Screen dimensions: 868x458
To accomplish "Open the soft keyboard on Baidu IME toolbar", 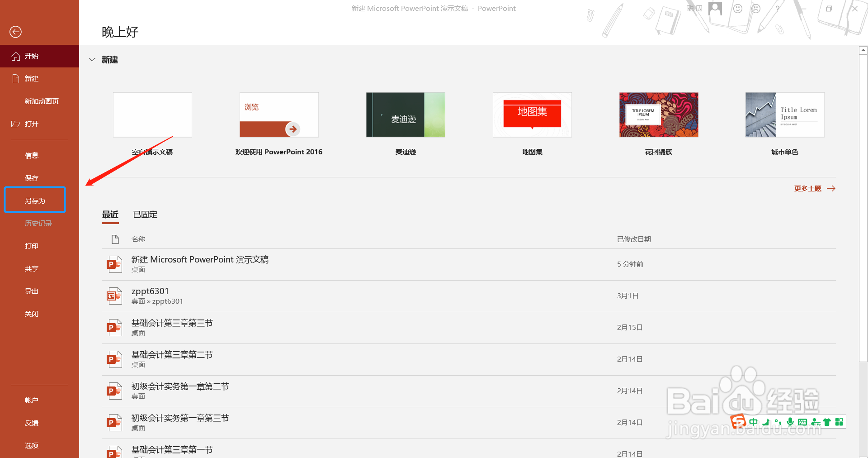I will (802, 422).
